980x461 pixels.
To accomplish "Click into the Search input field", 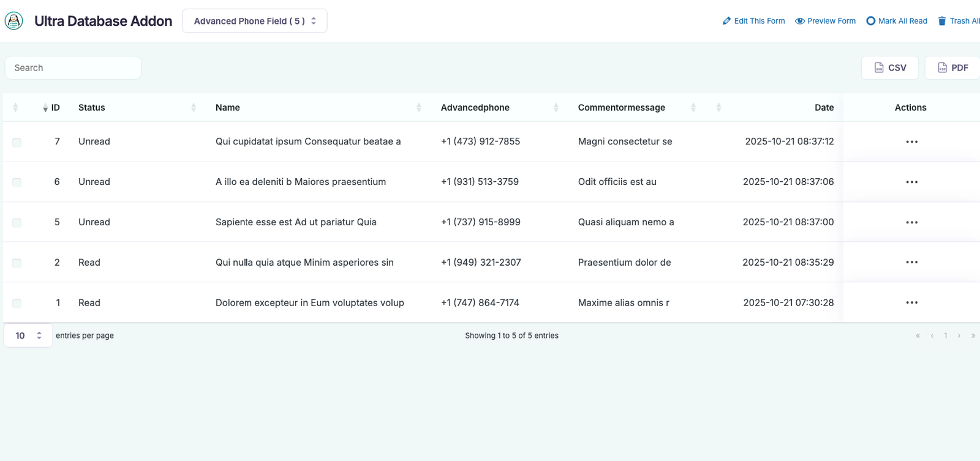I will point(73,68).
